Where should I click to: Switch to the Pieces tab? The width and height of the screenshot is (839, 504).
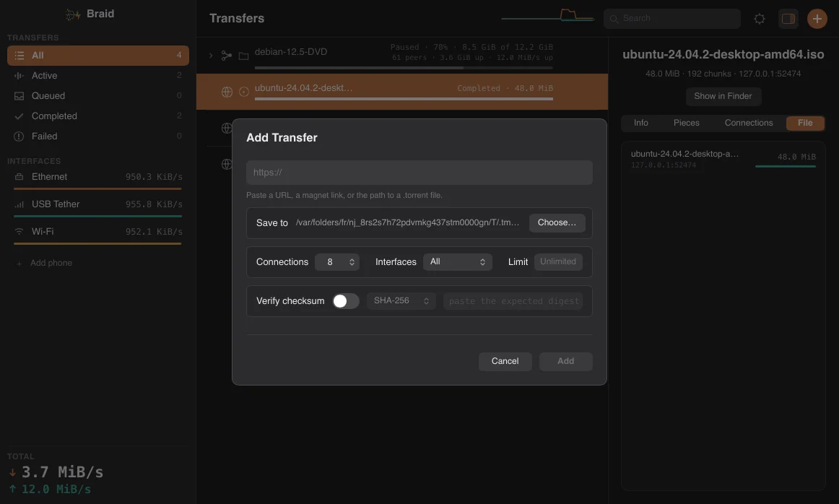coord(687,123)
